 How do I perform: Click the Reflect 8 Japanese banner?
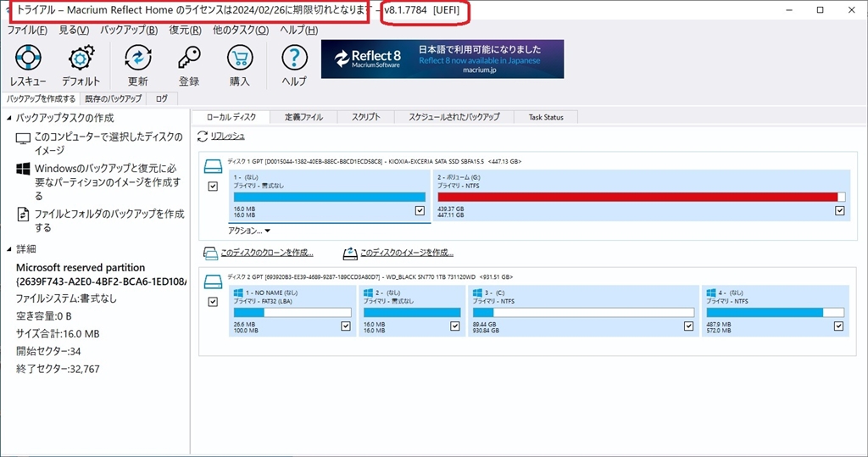tap(442, 59)
